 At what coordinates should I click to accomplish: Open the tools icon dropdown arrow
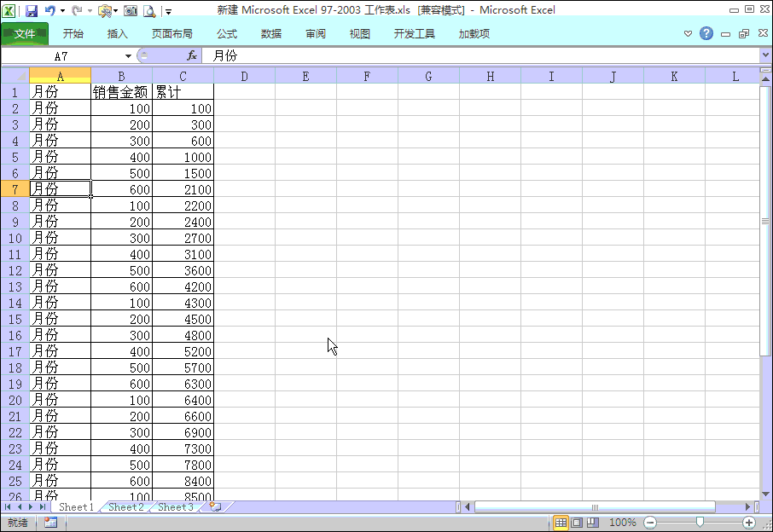(115, 10)
